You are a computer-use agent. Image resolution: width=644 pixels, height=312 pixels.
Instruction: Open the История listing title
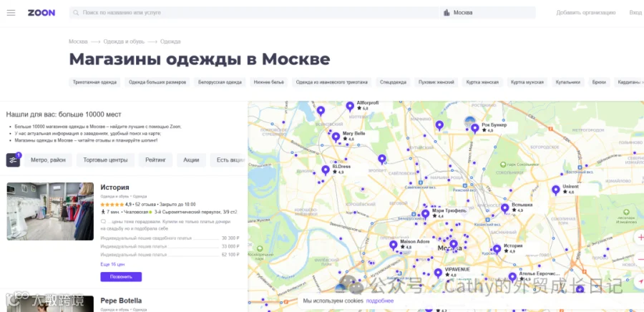115,187
